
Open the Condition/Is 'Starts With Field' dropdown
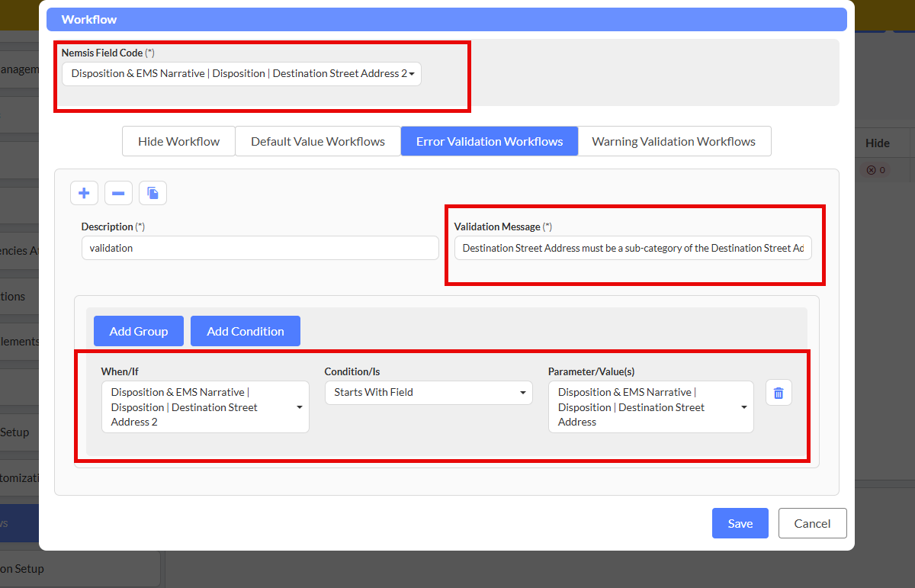coord(429,393)
